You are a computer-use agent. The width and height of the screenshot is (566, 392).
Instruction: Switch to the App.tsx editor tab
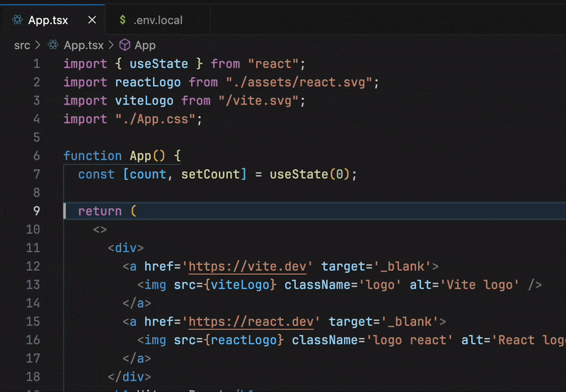click(47, 20)
